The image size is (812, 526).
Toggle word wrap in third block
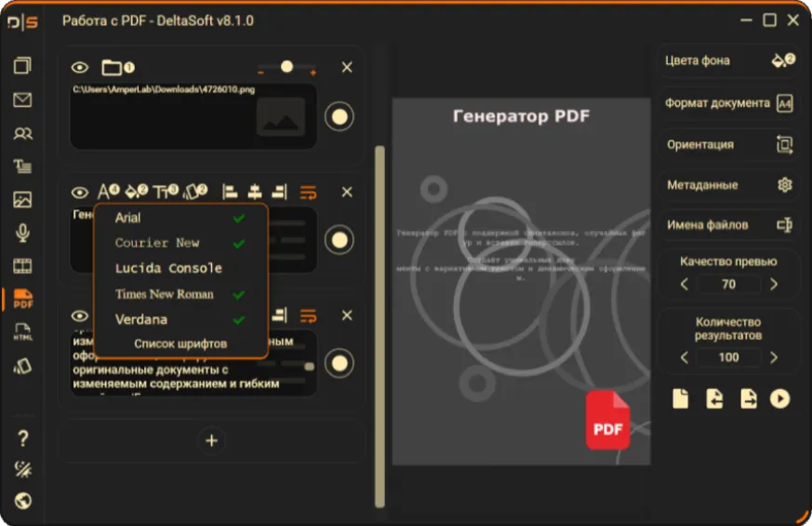click(309, 316)
